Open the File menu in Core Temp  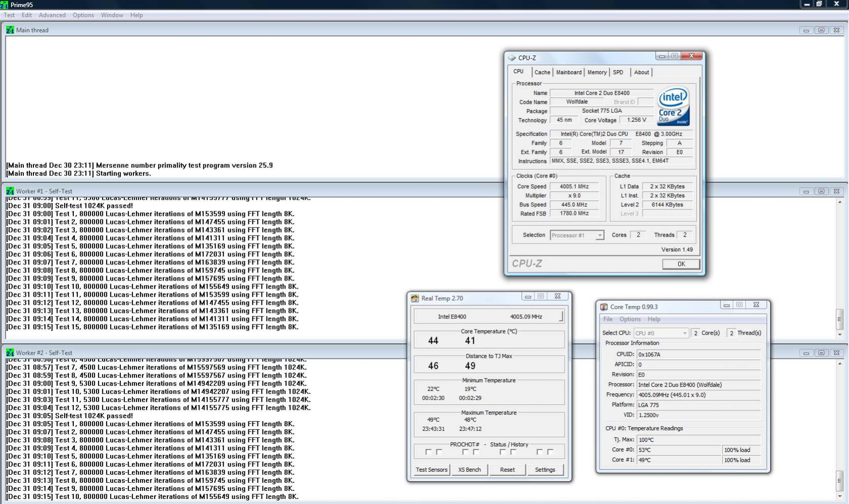coord(608,319)
